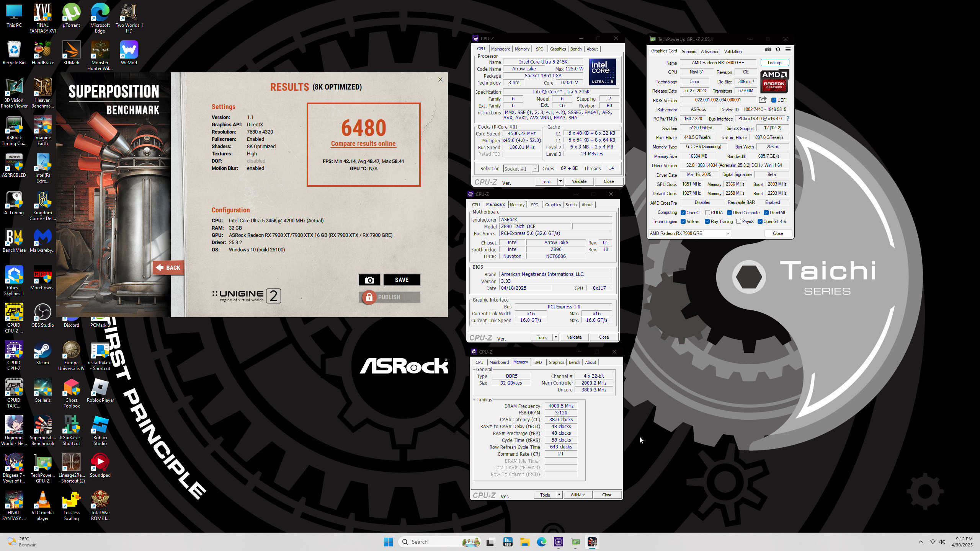The image size is (980, 551).
Task: Open the WeMod desktop icon
Action: coord(129,53)
